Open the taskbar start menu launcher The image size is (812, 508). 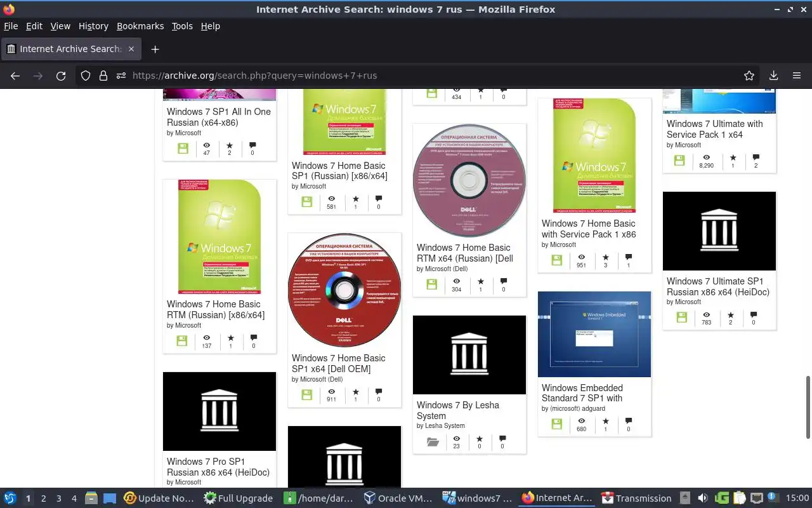10,498
